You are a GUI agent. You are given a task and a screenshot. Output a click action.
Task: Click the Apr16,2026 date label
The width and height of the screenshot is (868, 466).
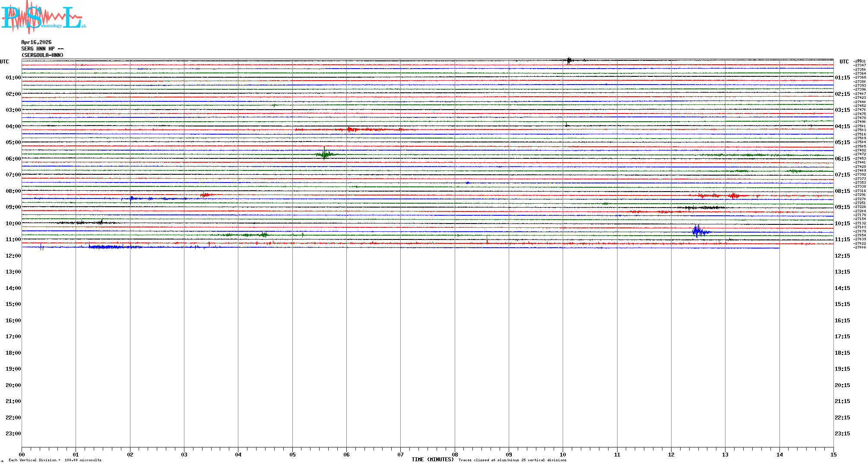pos(36,42)
